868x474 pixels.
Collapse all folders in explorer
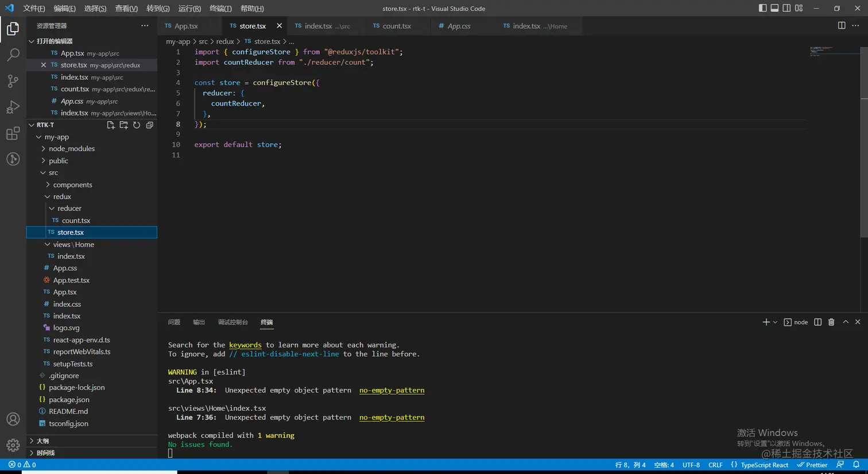click(149, 125)
